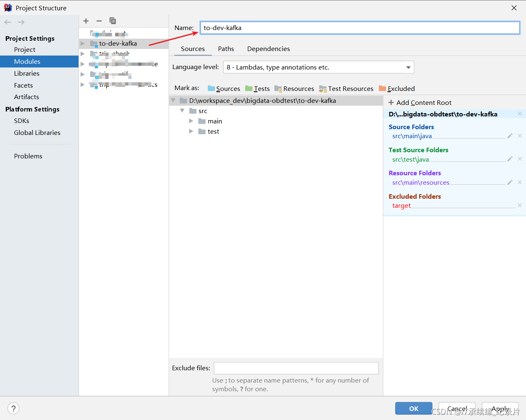The height and width of the screenshot is (420, 526).
Task: Open the Artifacts settings
Action: point(26,97)
